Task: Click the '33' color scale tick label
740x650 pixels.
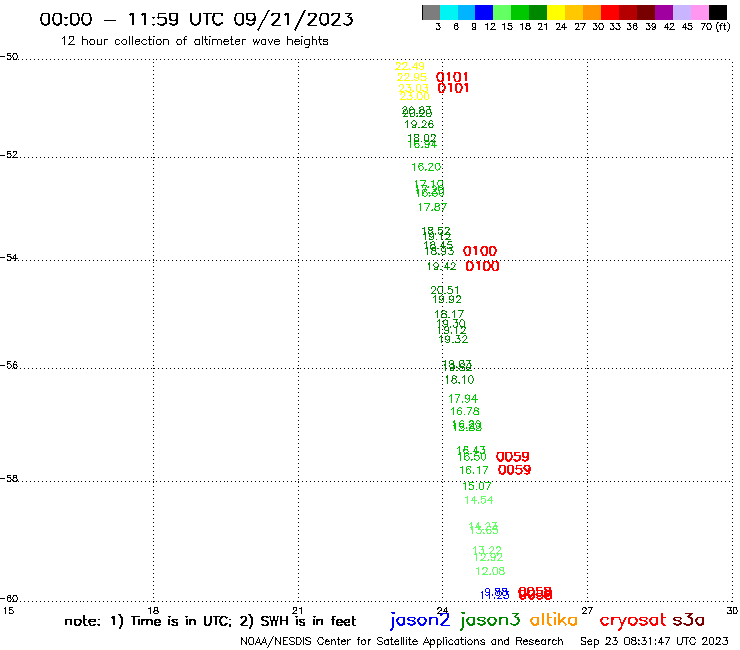Action: pos(615,27)
